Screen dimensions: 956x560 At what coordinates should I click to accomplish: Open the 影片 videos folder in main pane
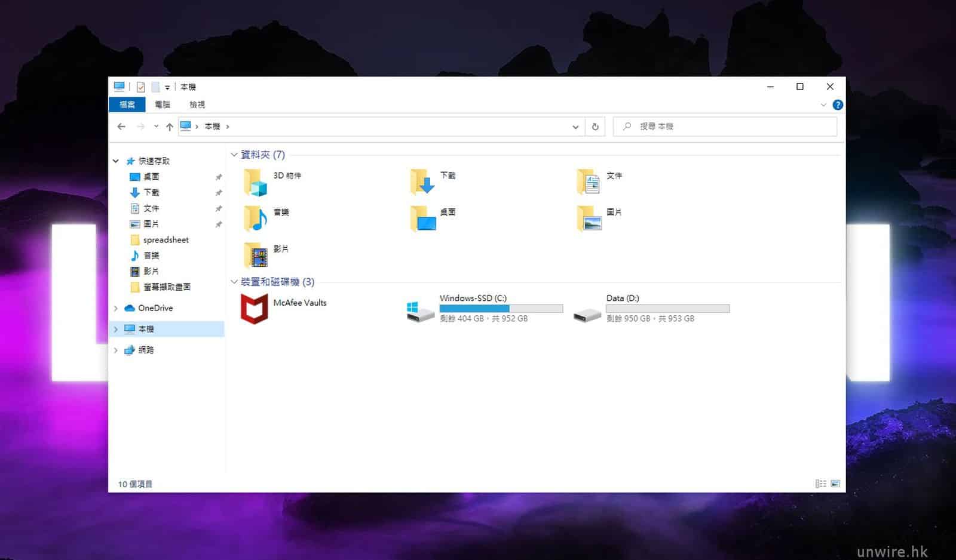256,256
